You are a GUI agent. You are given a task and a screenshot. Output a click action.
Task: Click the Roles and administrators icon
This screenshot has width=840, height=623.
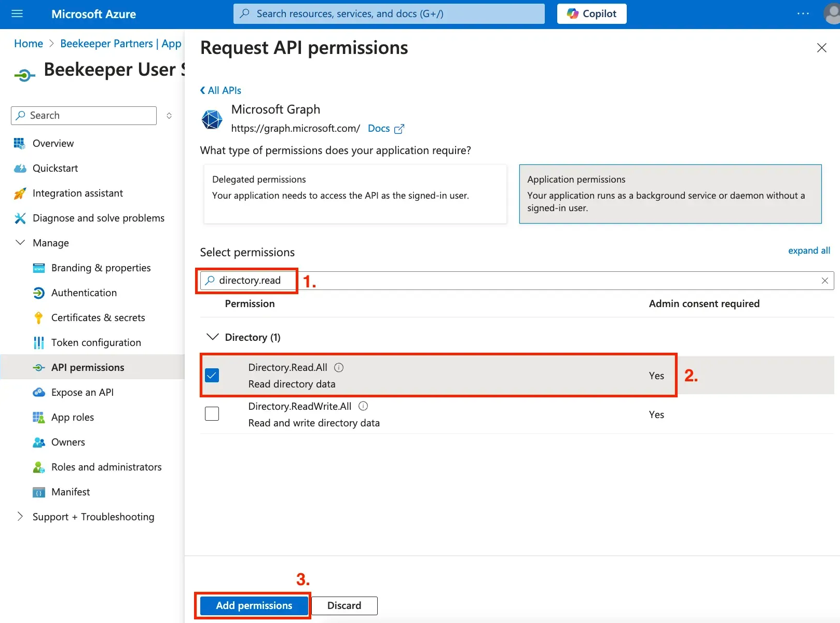(x=39, y=467)
